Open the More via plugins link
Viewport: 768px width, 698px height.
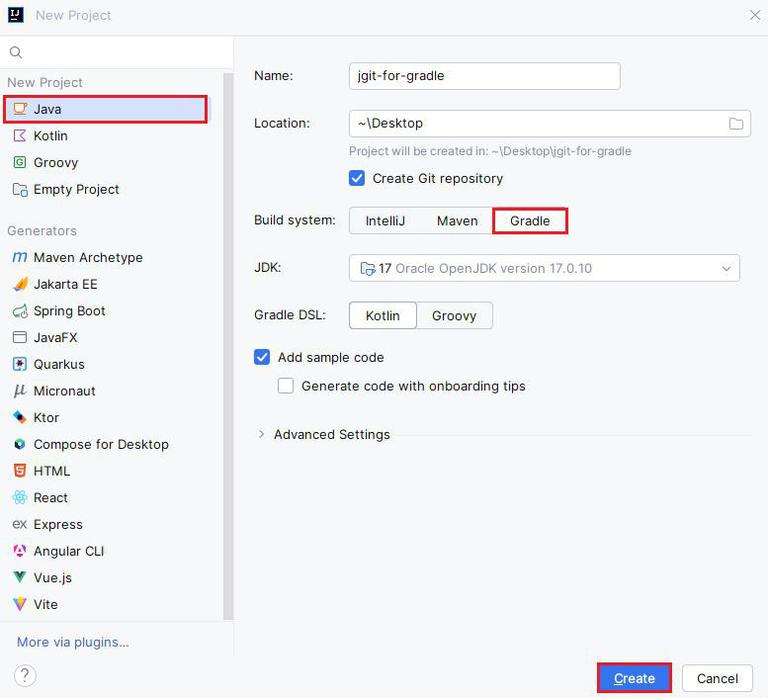point(73,642)
